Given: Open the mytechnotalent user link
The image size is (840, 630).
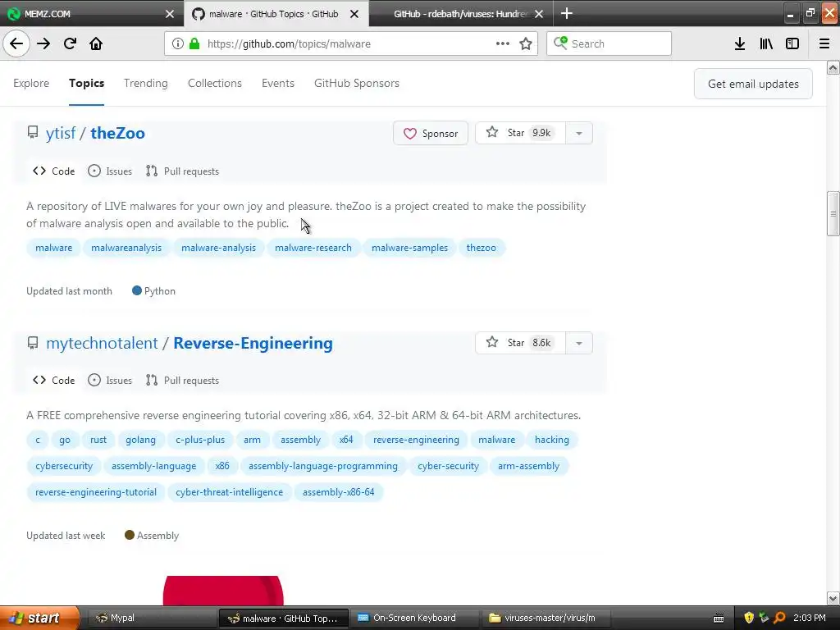Looking at the screenshot, I should tap(102, 343).
